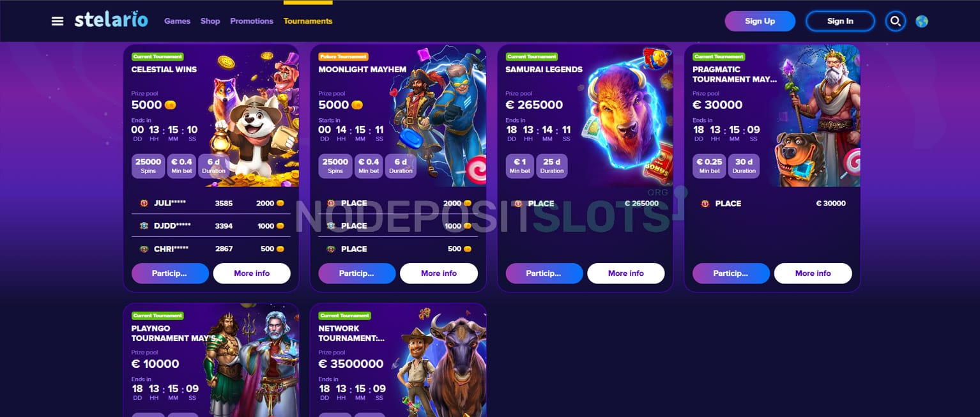Participate in the Samurai Legends tournament
The image size is (980, 417).
pos(544,273)
